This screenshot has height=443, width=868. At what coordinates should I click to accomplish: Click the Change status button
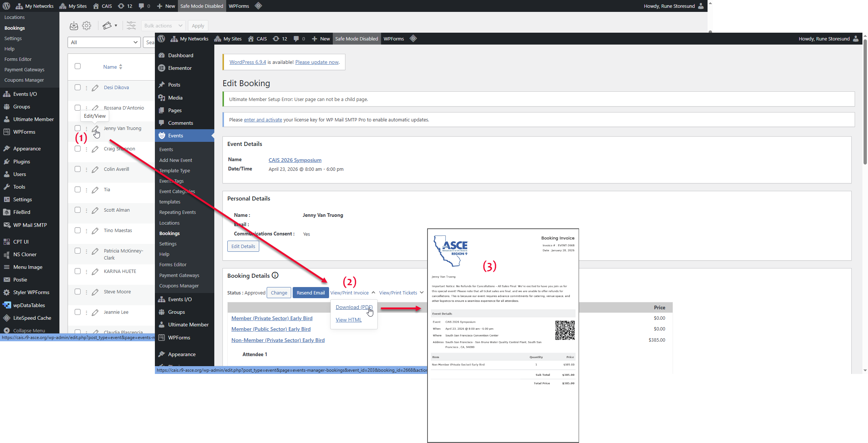click(x=279, y=293)
